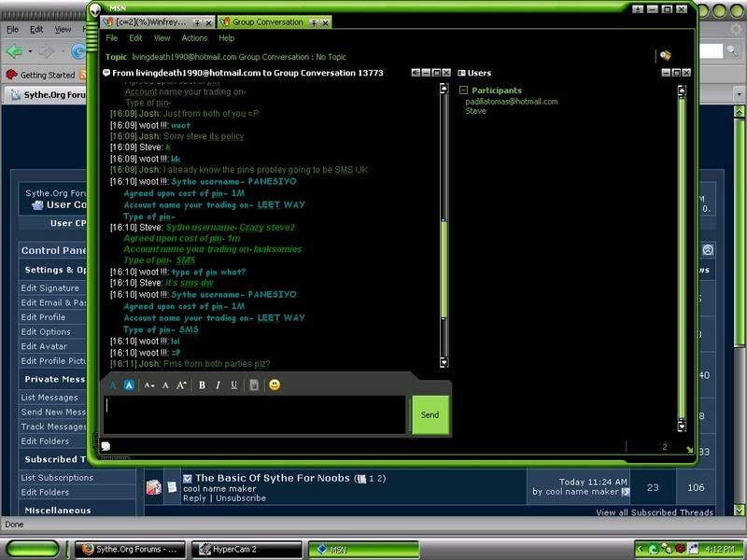Image resolution: width=747 pixels, height=560 pixels.
Task: Click the Start button on the taskbar
Action: (x=34, y=549)
